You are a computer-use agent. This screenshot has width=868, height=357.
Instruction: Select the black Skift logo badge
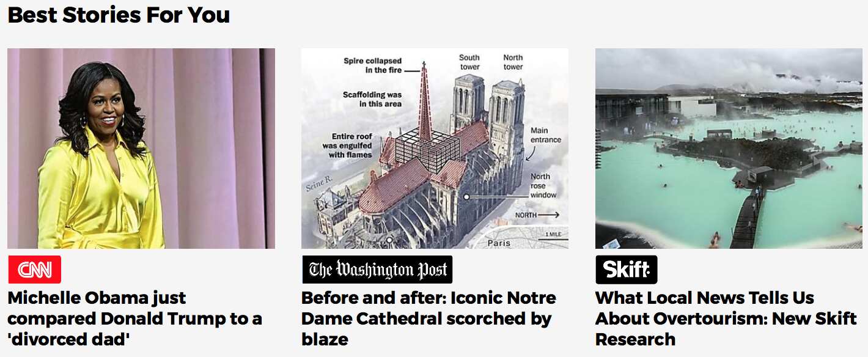[x=627, y=270]
